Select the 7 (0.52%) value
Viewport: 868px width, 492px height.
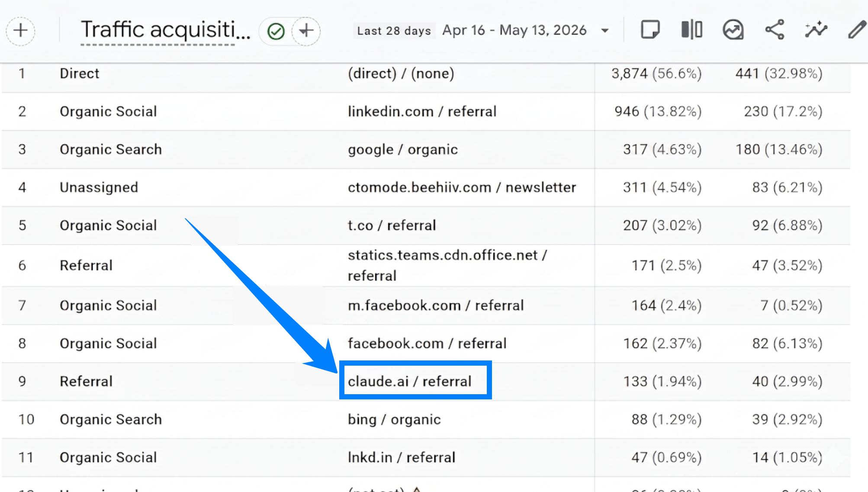click(791, 305)
